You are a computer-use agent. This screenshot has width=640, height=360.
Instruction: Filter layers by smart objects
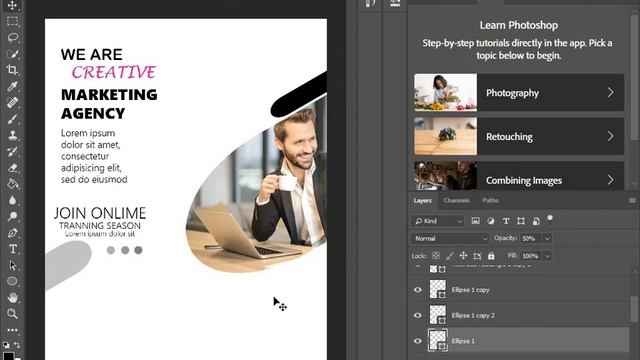536,221
